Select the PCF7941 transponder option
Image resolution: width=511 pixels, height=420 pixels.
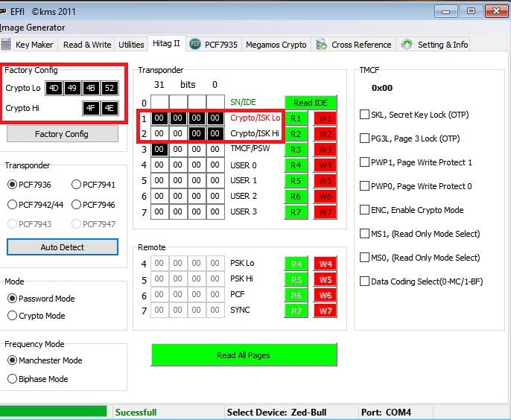tap(77, 185)
